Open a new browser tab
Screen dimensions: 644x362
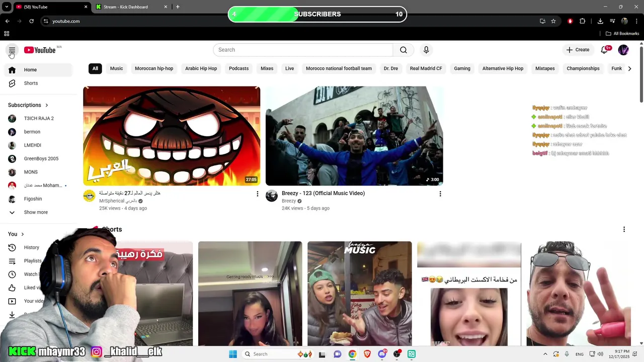[x=178, y=7]
